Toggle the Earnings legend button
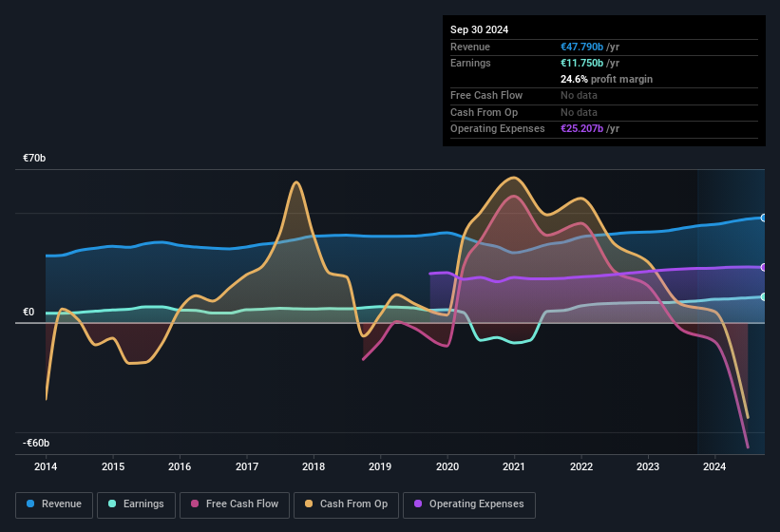Viewport: 780px width, 532px height. pos(136,504)
